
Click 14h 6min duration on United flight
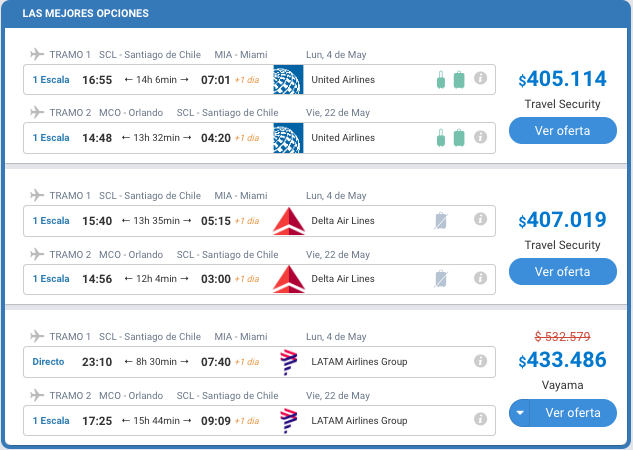click(x=156, y=80)
